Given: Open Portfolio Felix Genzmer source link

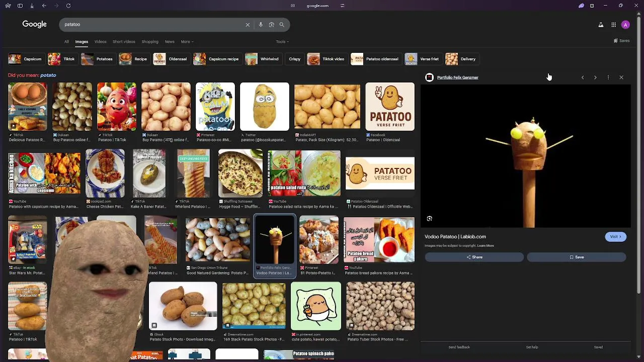Looking at the screenshot, I should tap(457, 77).
